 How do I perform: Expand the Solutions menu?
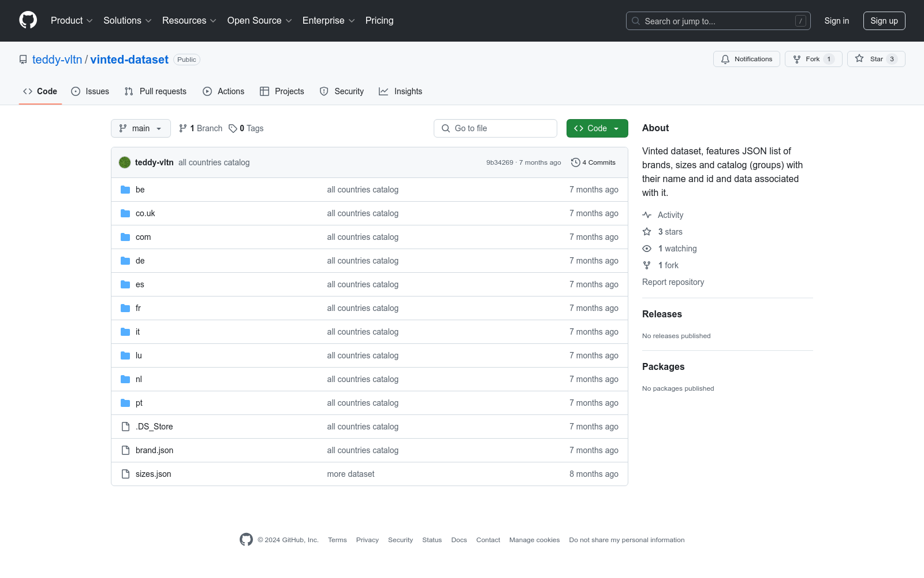128,21
